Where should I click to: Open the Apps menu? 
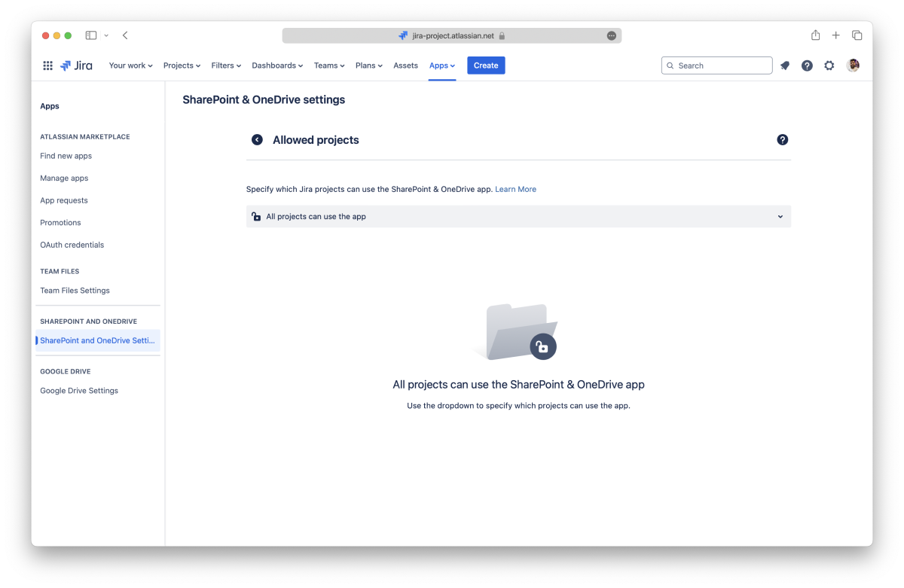(x=442, y=66)
